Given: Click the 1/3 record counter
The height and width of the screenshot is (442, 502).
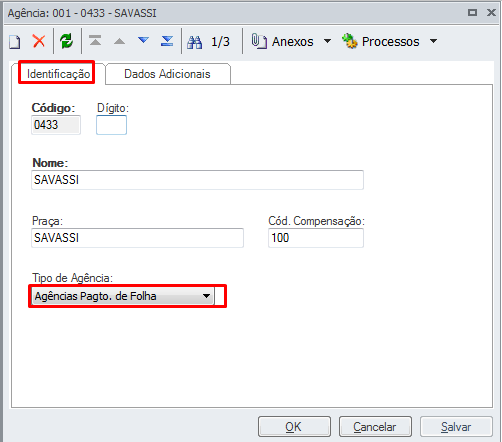Looking at the screenshot, I should (220, 42).
